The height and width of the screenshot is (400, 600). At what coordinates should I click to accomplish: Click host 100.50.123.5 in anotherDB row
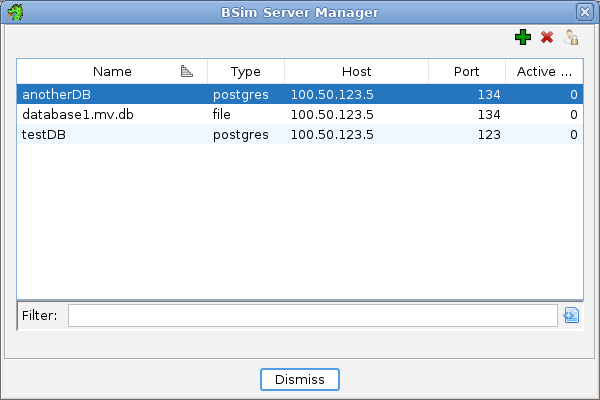[x=332, y=95]
